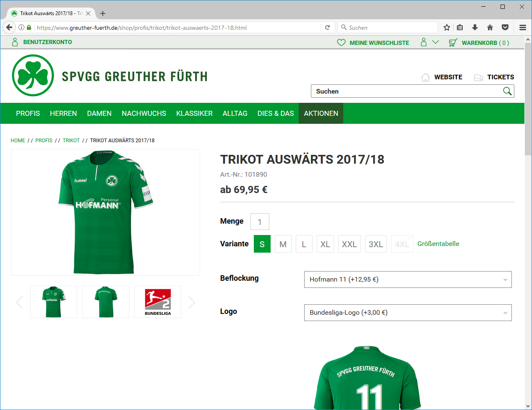Open the AKTIONEN menu
The image size is (532, 410).
click(x=321, y=113)
